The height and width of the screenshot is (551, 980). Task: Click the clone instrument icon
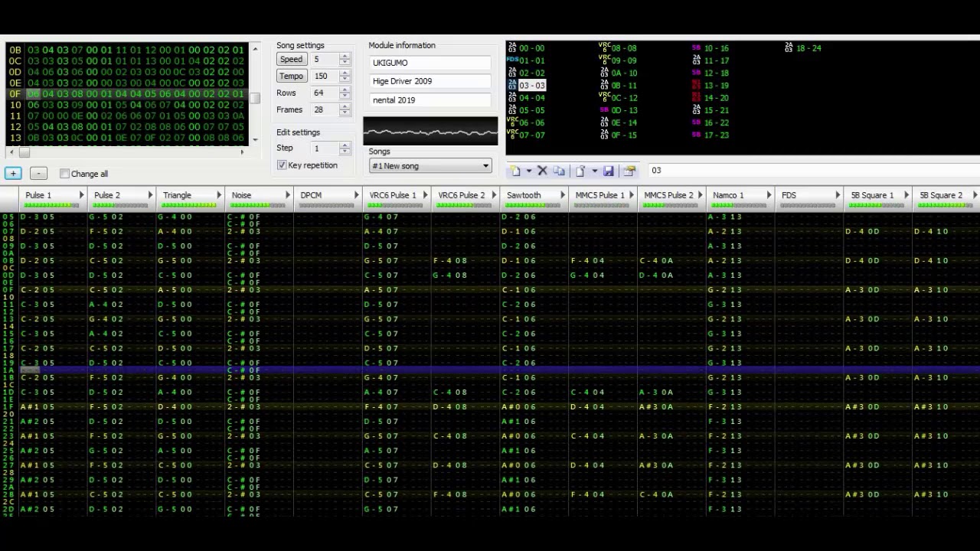559,171
